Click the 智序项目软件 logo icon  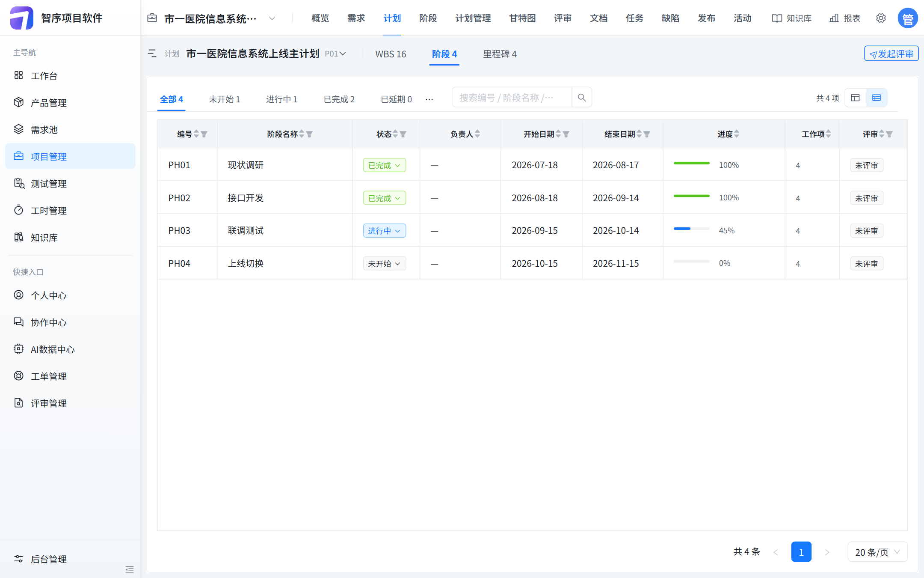pos(21,18)
